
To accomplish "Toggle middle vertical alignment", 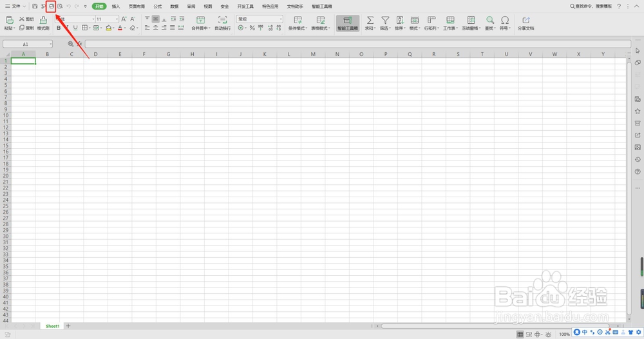I will (156, 19).
